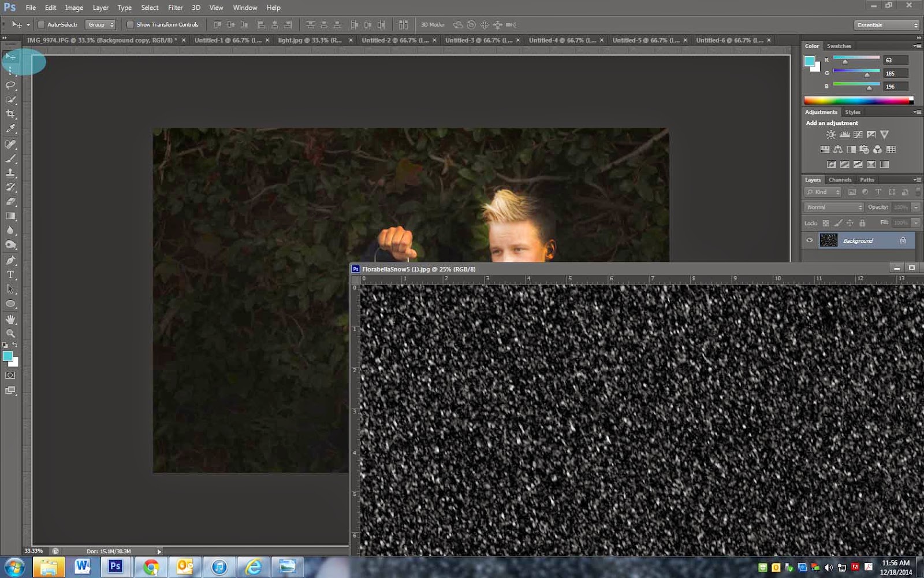Swap foreground and background colors
This screenshot has width=924, height=578.
15,345
